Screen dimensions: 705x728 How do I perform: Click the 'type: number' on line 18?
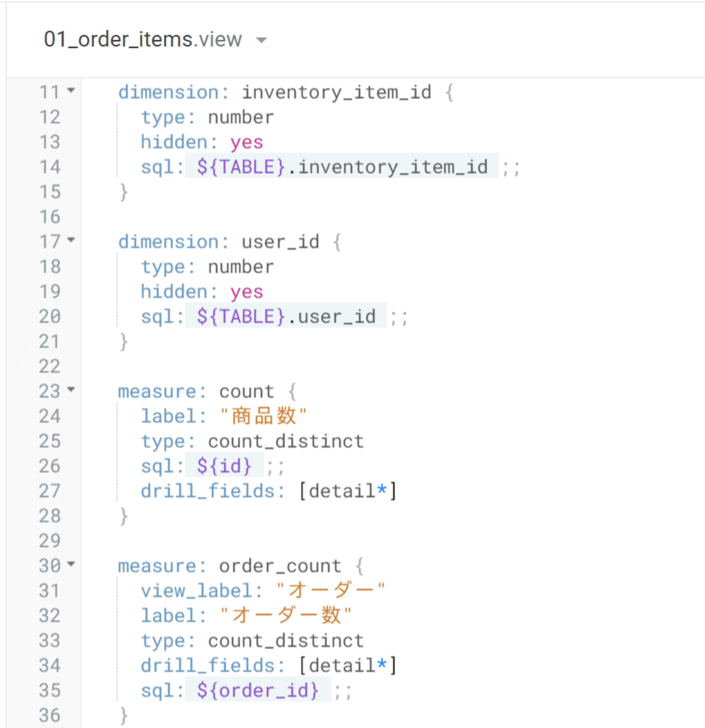pyautogui.click(x=207, y=267)
